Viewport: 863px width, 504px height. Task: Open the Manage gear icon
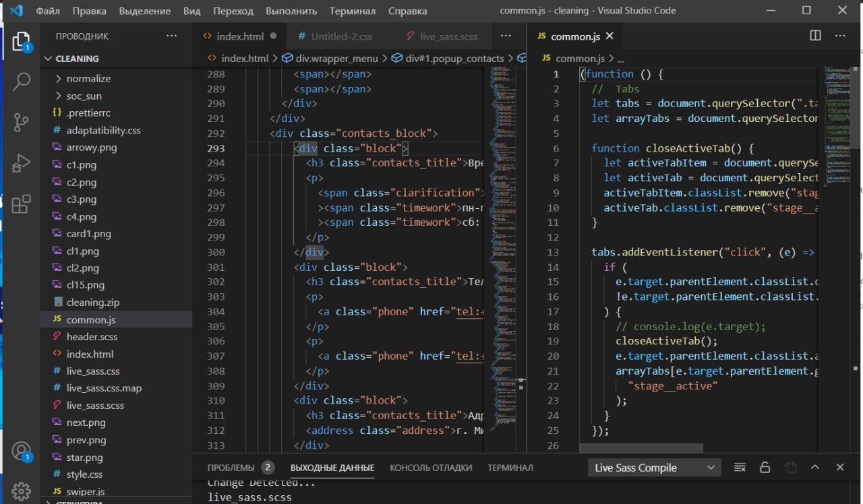coord(22,491)
